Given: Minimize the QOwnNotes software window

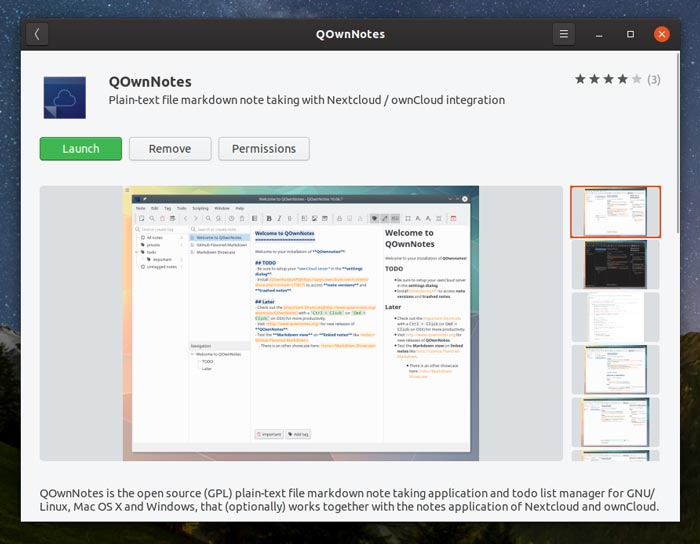Looking at the screenshot, I should tap(599, 34).
